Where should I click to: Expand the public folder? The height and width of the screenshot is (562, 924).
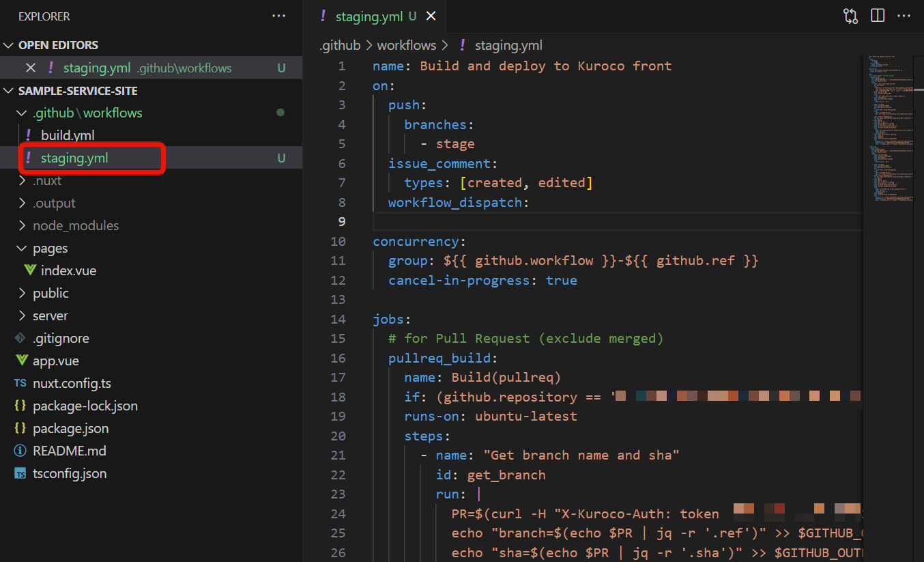[23, 293]
